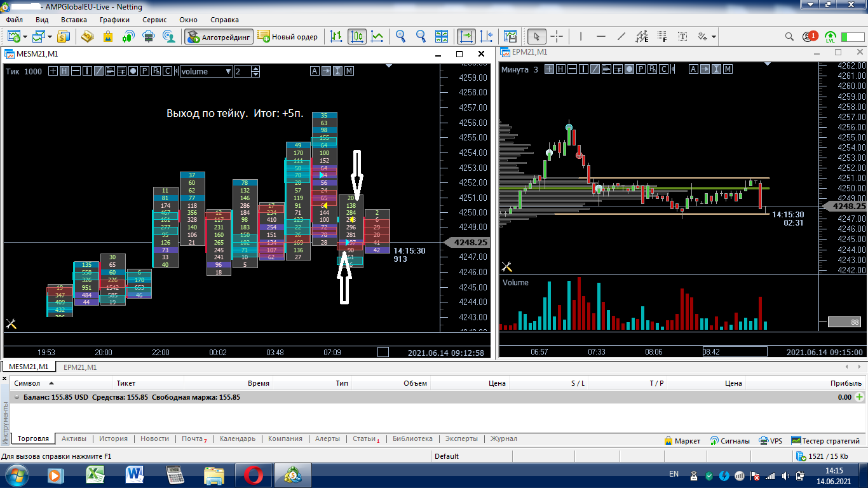This screenshot has width=868, height=488.
Task: Select the vertical line drawing tool
Action: (581, 36)
